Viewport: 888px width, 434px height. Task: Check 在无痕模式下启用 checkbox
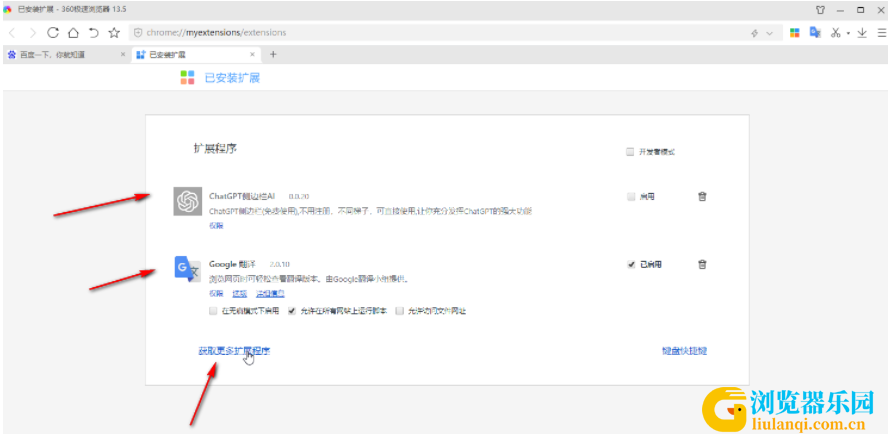(x=213, y=310)
